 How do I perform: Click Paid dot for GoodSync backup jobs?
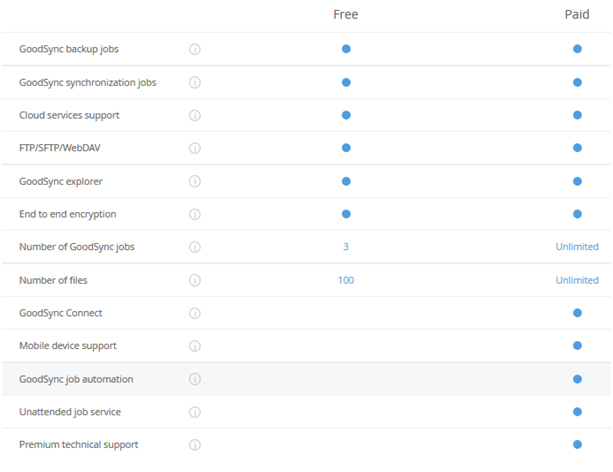pos(577,49)
